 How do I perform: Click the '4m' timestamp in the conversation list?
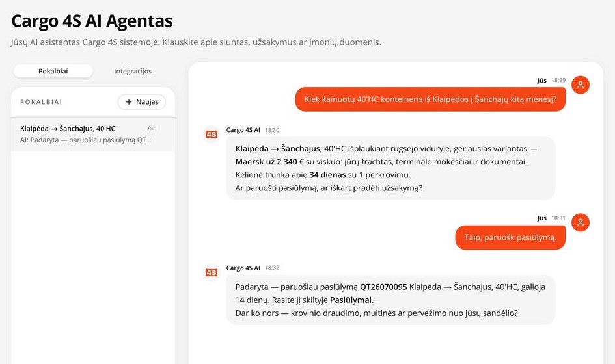pos(151,128)
